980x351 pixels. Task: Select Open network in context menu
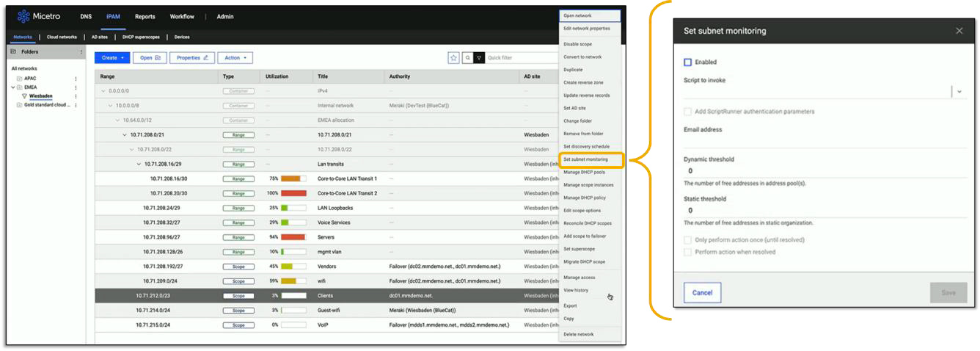(x=590, y=15)
